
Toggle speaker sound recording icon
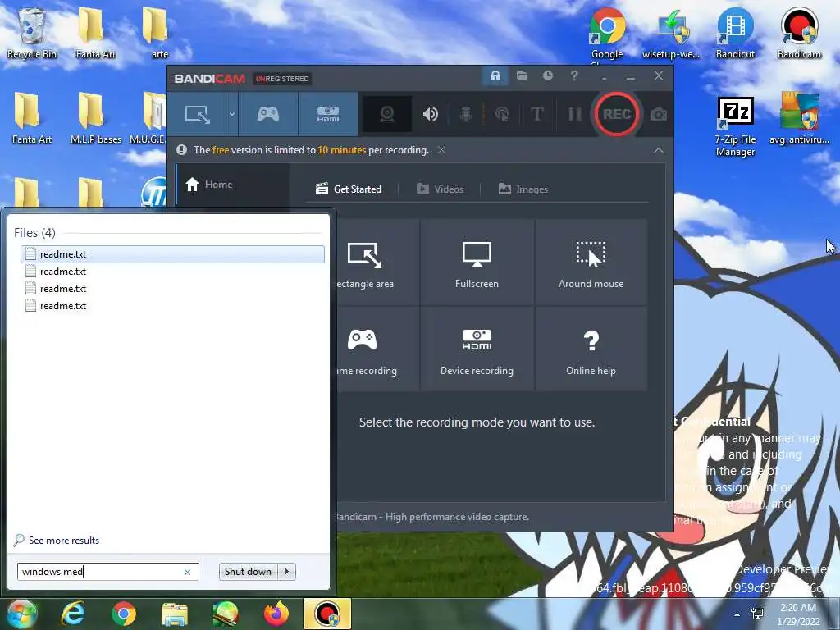[x=430, y=114]
